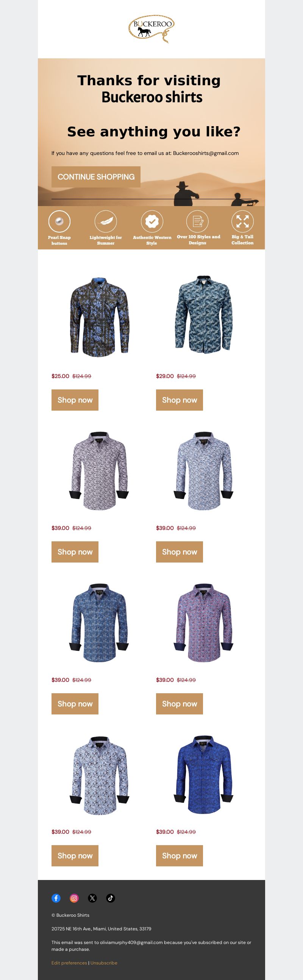The width and height of the screenshot is (303, 980).
Task: Open the Instagram icon in footer
Action: [74, 898]
